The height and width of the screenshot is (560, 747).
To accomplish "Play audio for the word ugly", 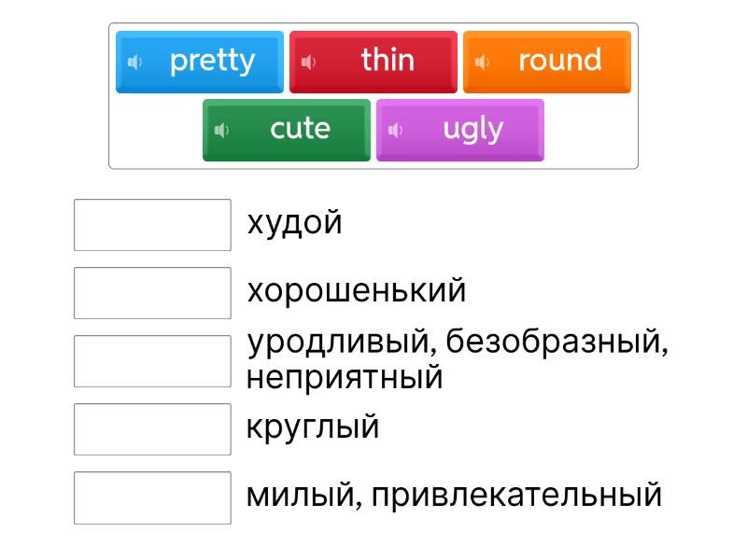I will [x=396, y=131].
